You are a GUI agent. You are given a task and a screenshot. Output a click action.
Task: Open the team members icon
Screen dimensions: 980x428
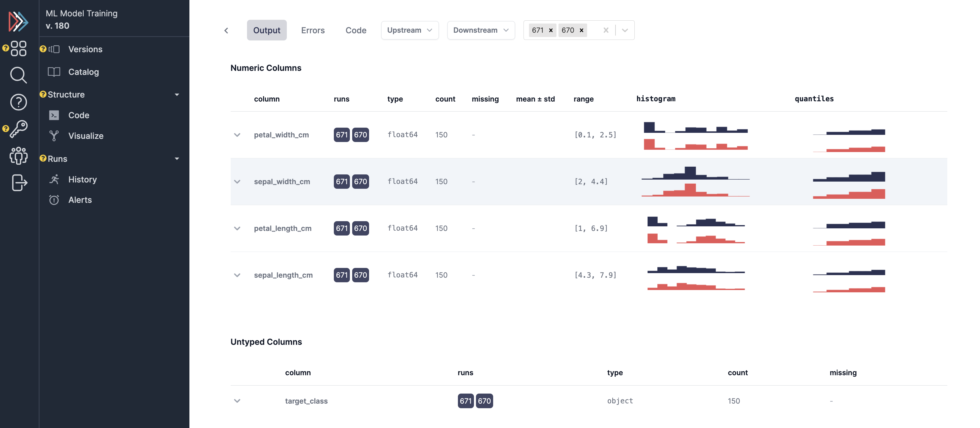pos(18,156)
